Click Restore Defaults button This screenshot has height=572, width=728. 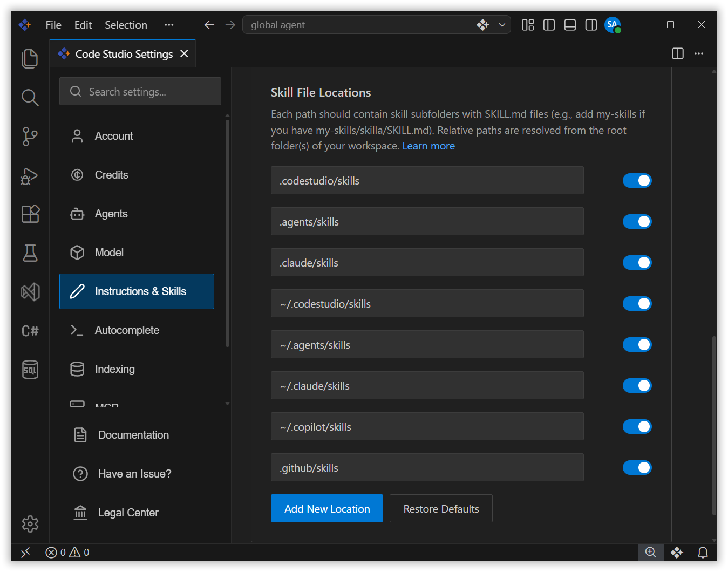(441, 508)
